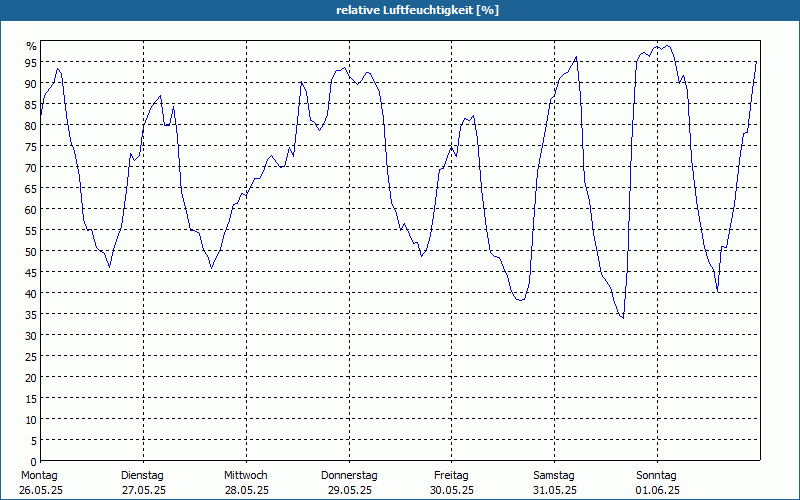Viewport: 800px width, 500px height.
Task: Click the chart title 'relative Luftfeuchtigkeit [%]'
Action: tap(417, 10)
